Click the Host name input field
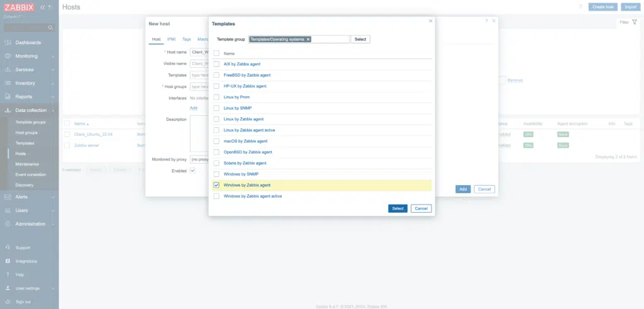The image size is (644, 309). (x=199, y=52)
